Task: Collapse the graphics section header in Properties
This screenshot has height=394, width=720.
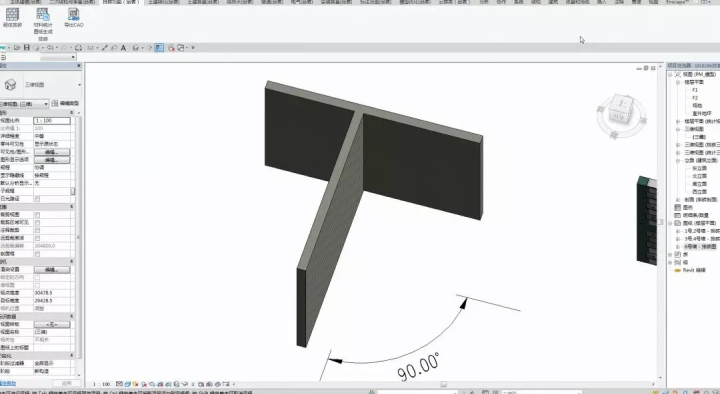Action: 72,113
